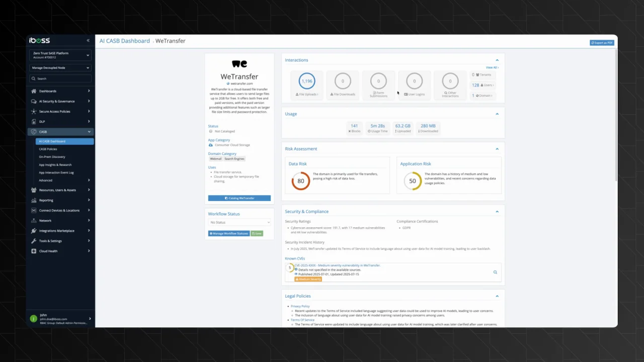Click the Application Risk 50 gauge
Image resolution: width=644 pixels, height=362 pixels.
click(x=413, y=181)
